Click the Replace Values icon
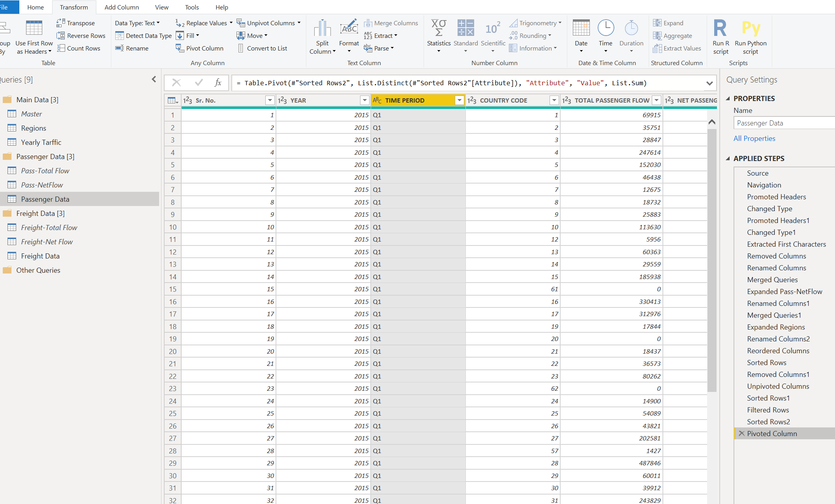The height and width of the screenshot is (504, 835). tap(180, 23)
